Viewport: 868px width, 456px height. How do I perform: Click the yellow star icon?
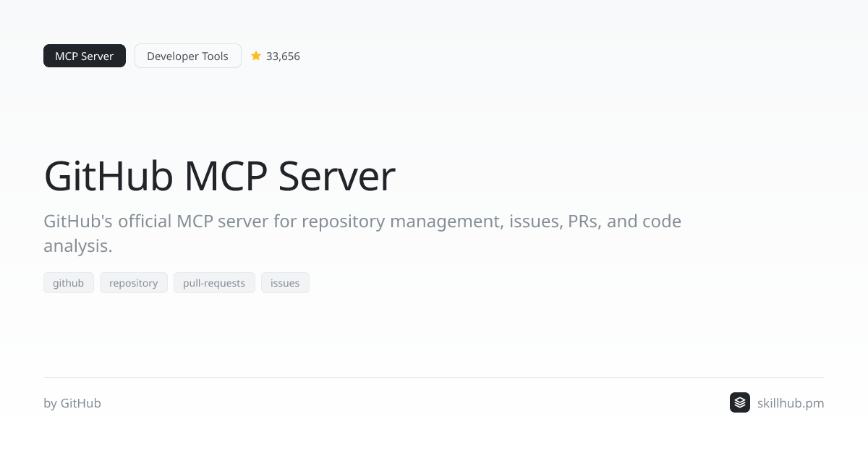click(x=256, y=56)
